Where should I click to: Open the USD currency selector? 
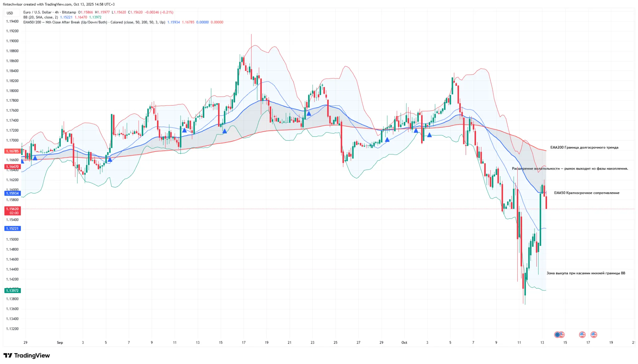tap(10, 13)
